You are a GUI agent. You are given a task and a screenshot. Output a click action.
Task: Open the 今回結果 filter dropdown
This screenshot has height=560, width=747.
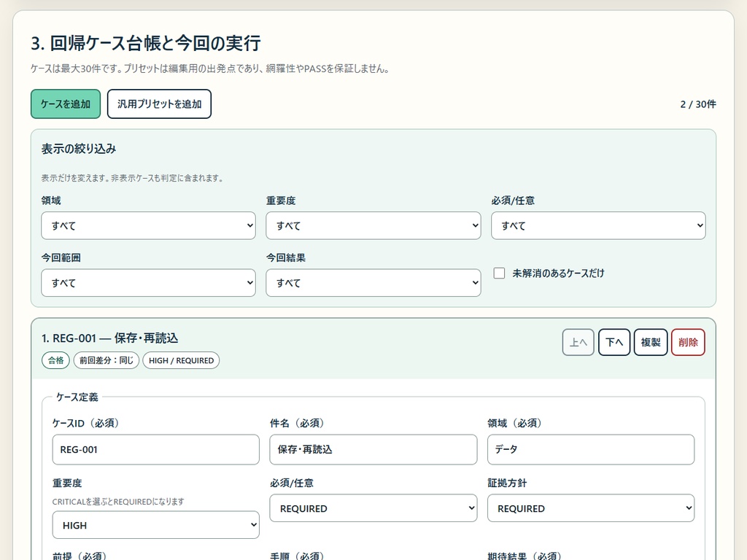(x=373, y=283)
